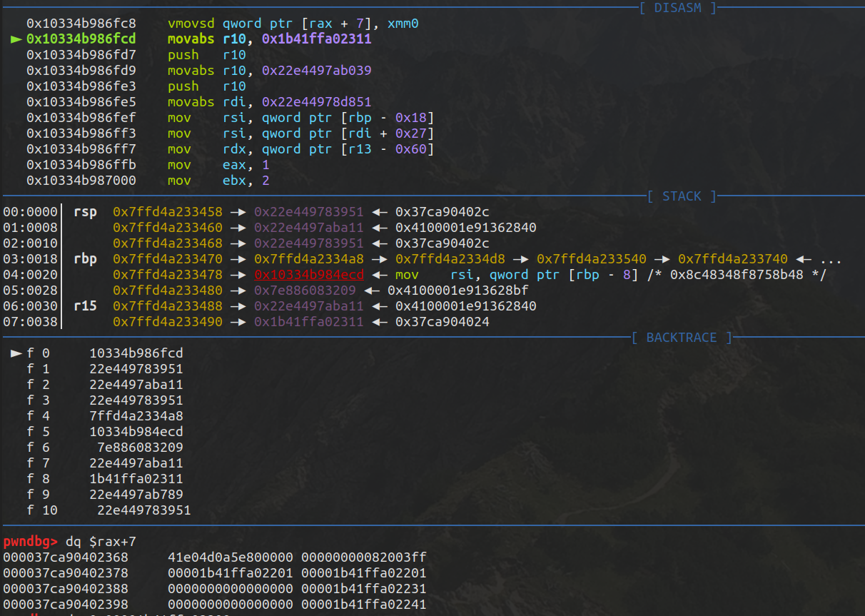865x616 pixels.
Task: Click stack address 0x7ffd4a233458
Action: pyautogui.click(x=168, y=212)
